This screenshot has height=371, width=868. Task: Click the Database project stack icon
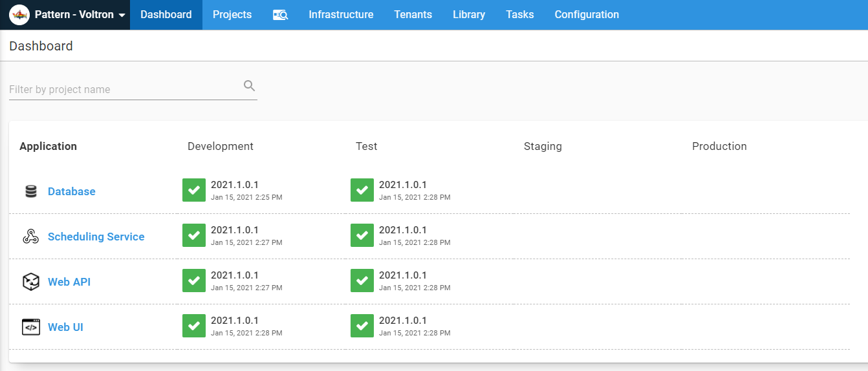[x=31, y=191]
